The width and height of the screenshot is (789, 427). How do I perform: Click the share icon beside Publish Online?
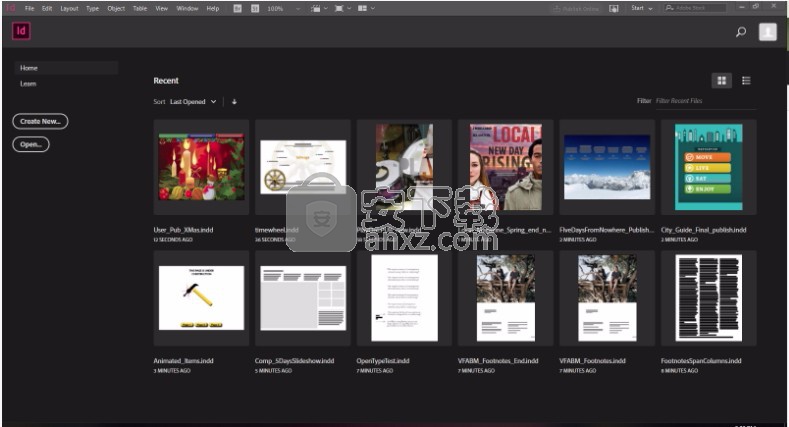pyautogui.click(x=614, y=9)
